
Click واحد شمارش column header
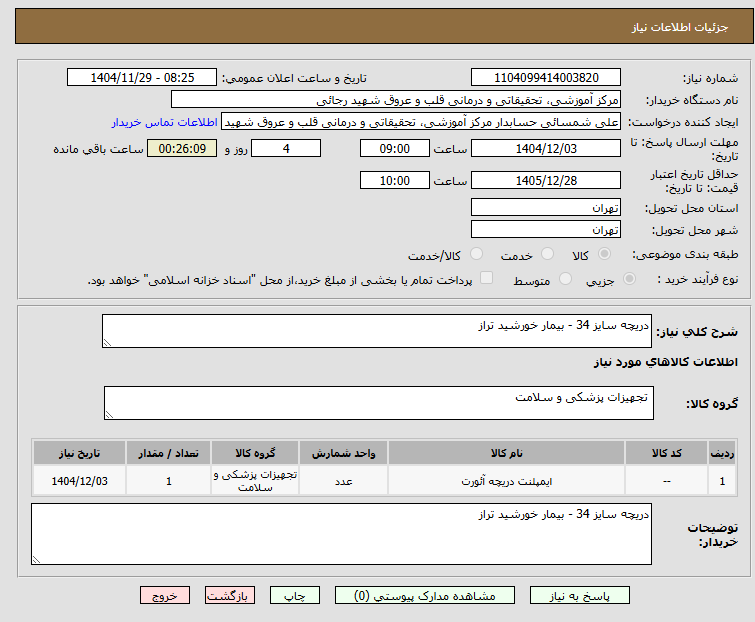tap(343, 453)
